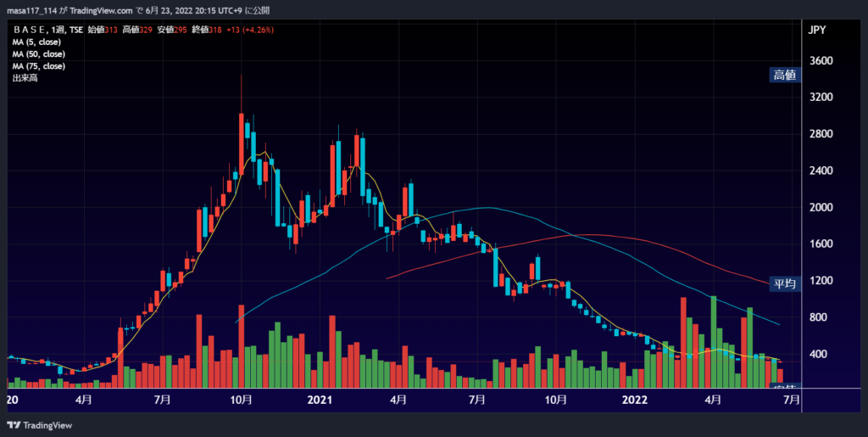The height and width of the screenshot is (437, 868).
Task: Click the 2022 label on time axis
Action: 634,399
